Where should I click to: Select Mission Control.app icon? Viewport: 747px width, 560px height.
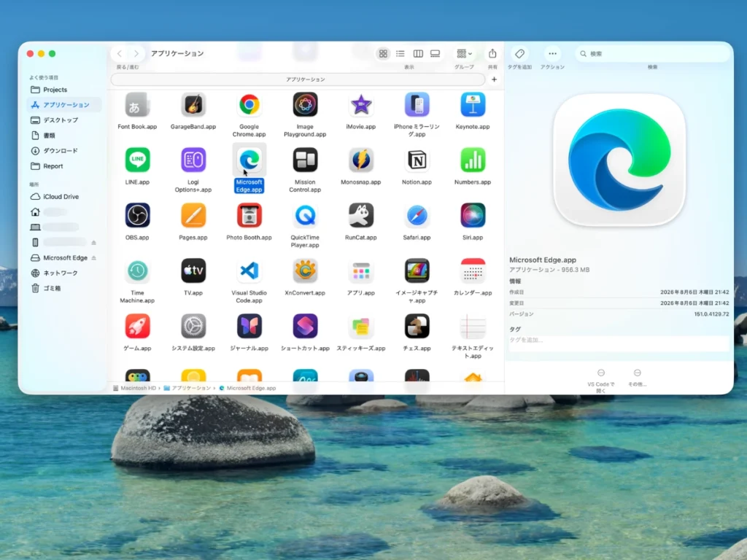[305, 160]
